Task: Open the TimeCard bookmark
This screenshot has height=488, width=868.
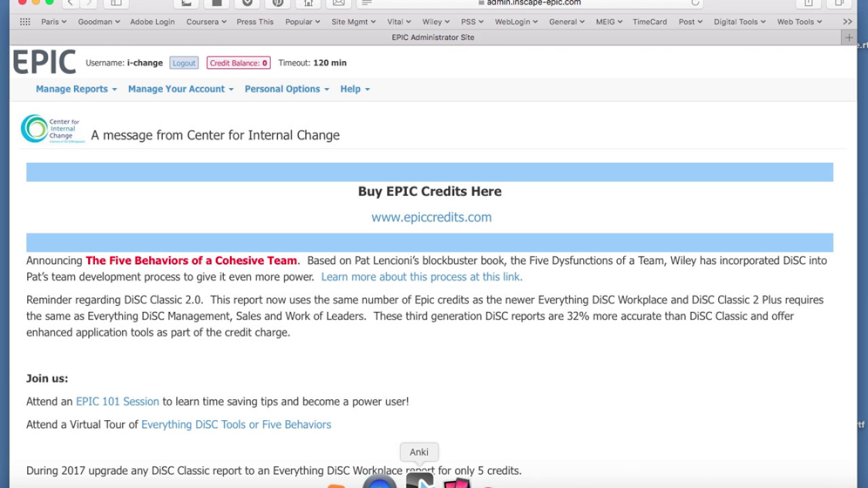Action: point(650,22)
